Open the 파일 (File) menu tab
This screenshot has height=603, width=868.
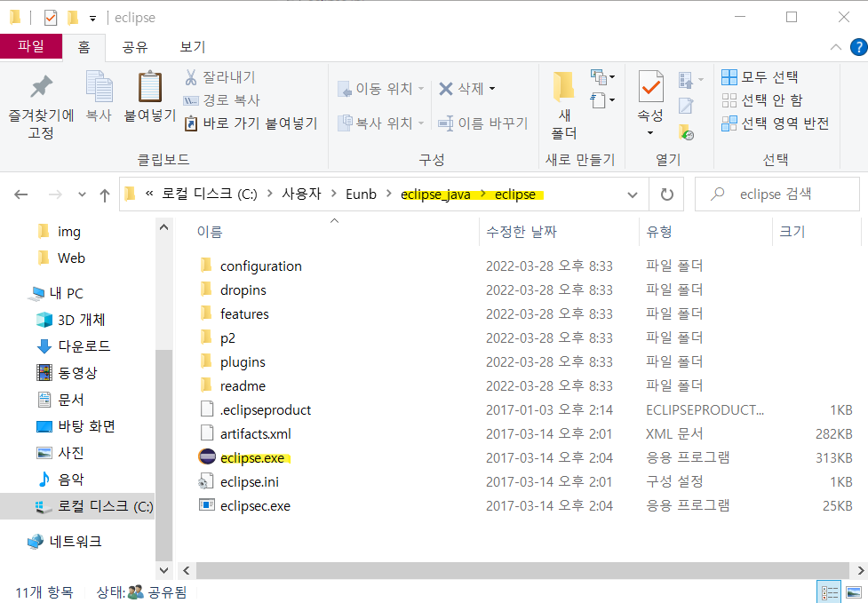point(31,46)
